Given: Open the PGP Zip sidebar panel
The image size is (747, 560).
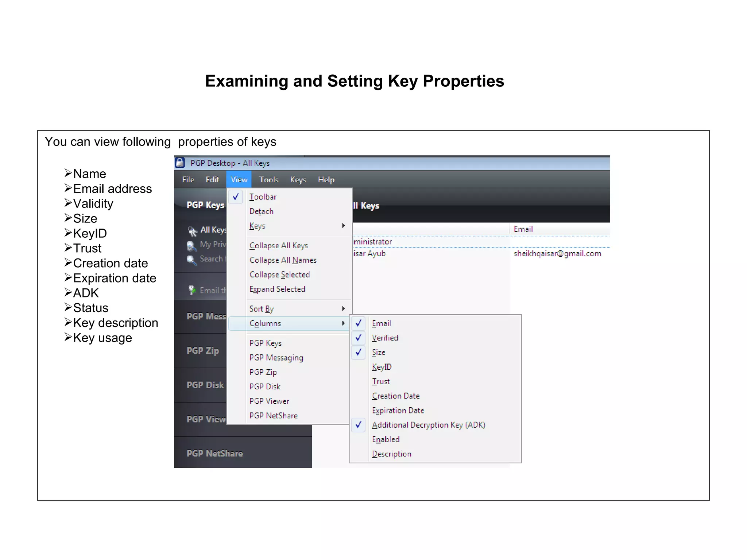Looking at the screenshot, I should pos(203,351).
